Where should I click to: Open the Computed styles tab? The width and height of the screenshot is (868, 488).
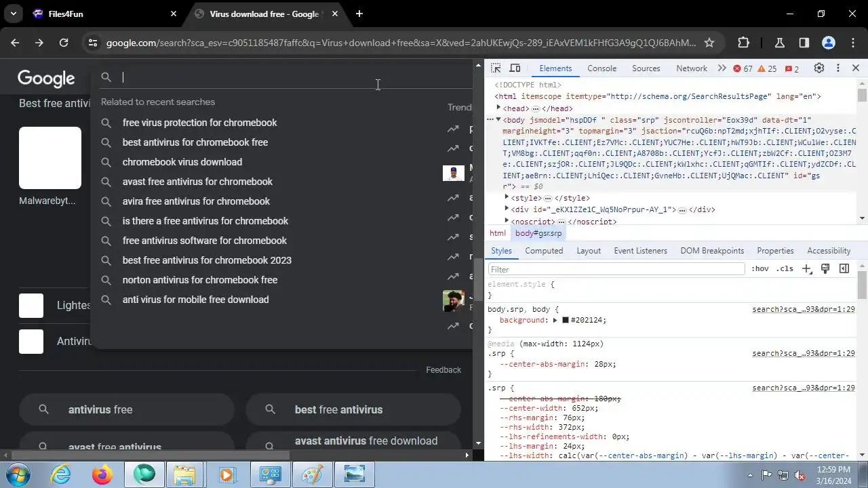coord(544,251)
